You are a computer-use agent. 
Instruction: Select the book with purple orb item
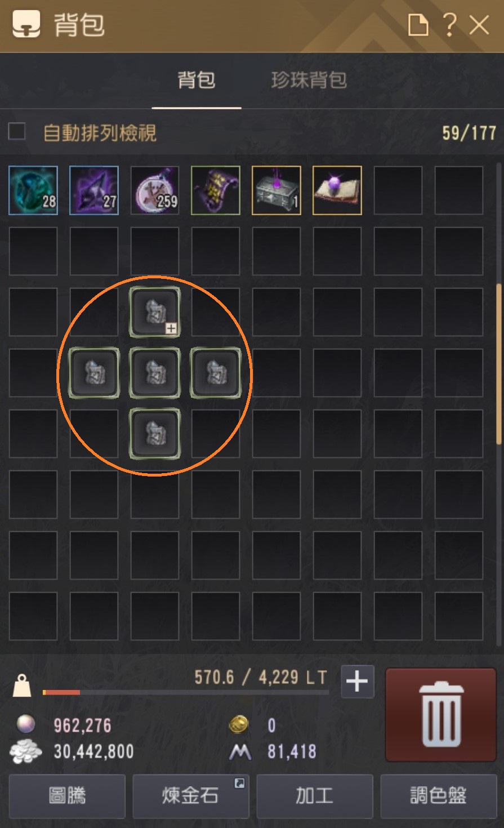coord(337,190)
